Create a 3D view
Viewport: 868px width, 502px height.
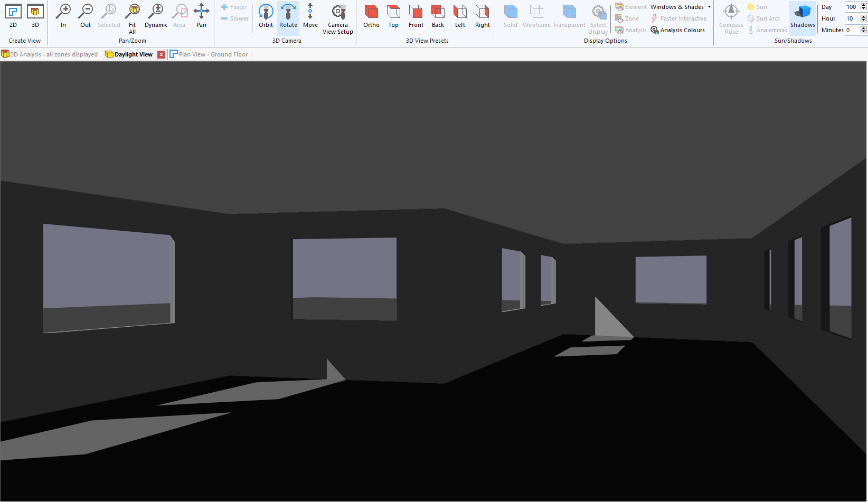(x=35, y=16)
